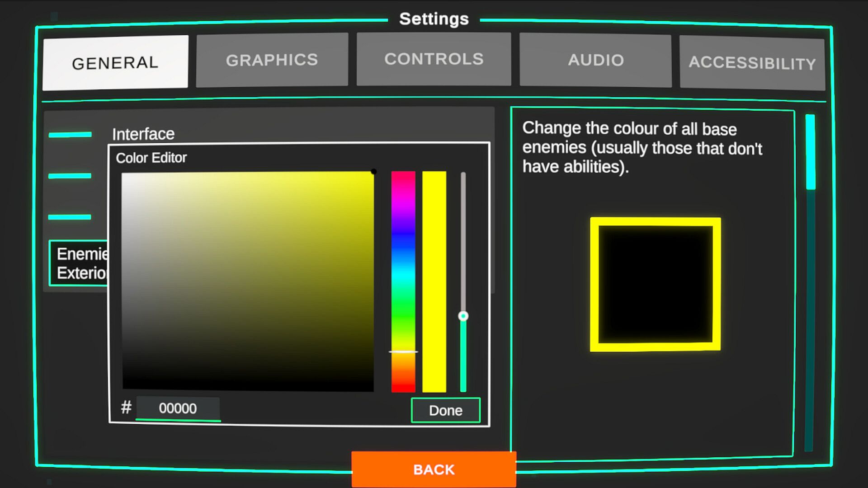Grab the white circular vertical slider handle
The image size is (868, 488).
tap(463, 316)
